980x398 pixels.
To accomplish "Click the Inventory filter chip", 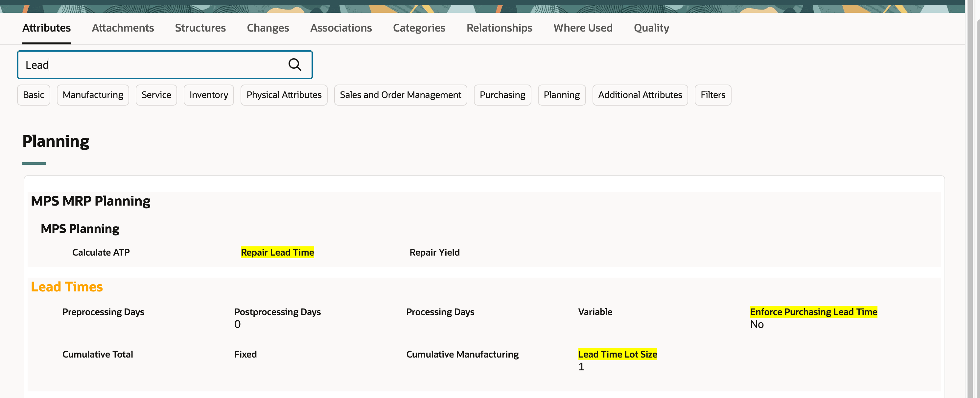I will [x=208, y=95].
